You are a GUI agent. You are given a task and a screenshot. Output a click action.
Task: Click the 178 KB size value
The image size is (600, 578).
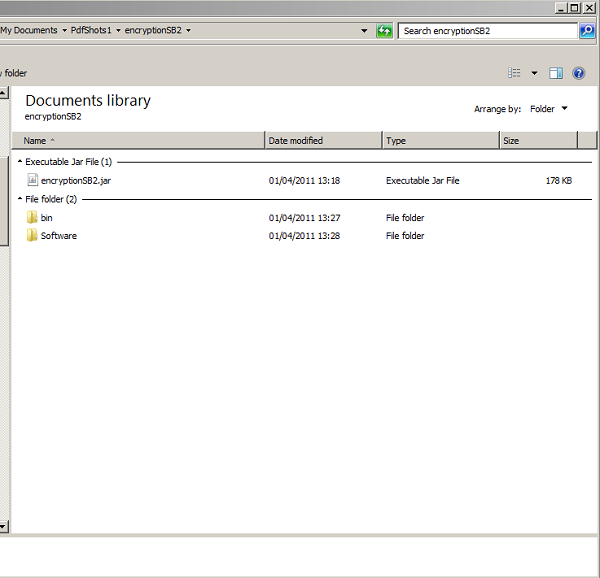click(559, 181)
